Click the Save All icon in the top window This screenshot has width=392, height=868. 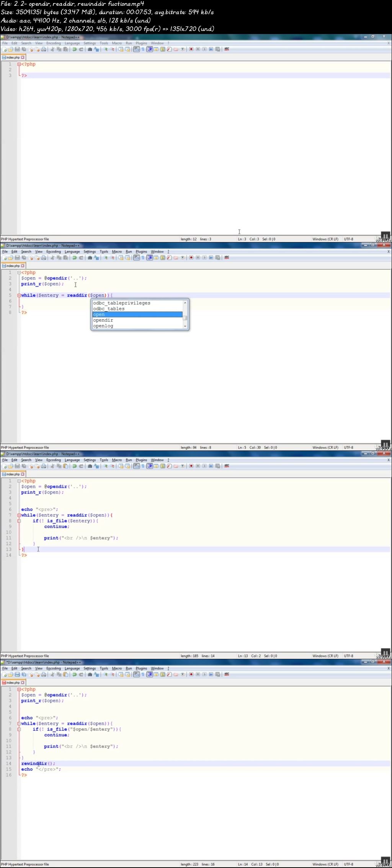click(x=24, y=49)
